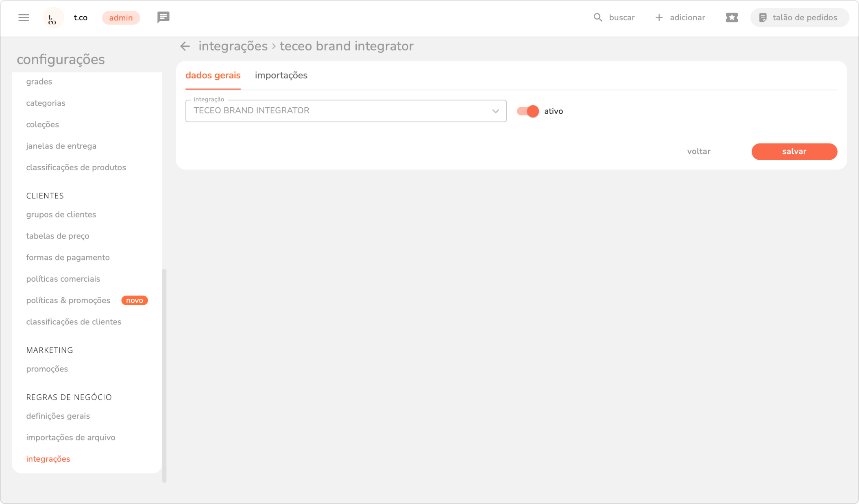The width and height of the screenshot is (859, 504).
Task: Open importações de arquivo settings
Action: pyautogui.click(x=71, y=437)
